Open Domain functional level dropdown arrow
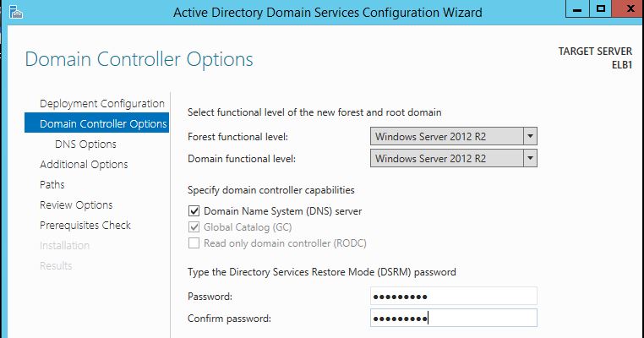Image resolution: width=644 pixels, height=338 pixels. click(530, 158)
